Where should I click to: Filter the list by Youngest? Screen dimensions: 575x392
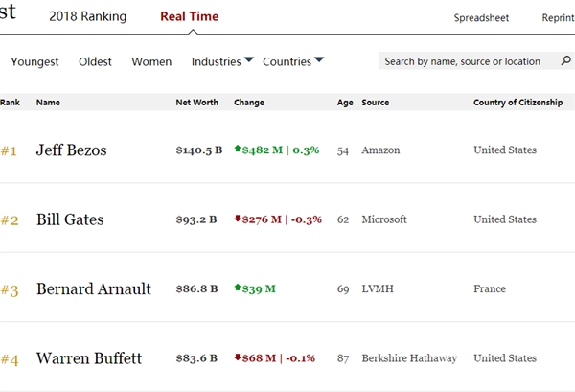click(34, 62)
